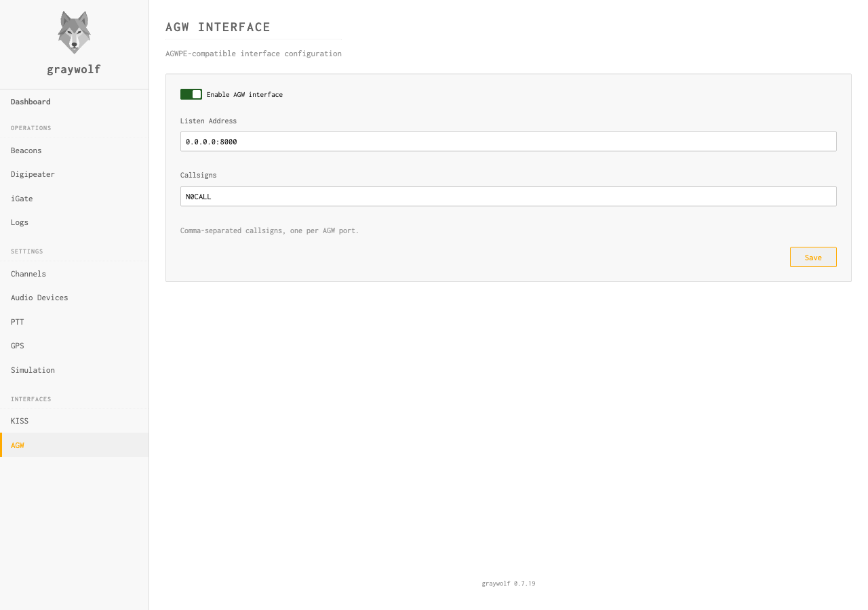Go to the Simulation section
This screenshot has height=610, width=868.
pos(33,370)
